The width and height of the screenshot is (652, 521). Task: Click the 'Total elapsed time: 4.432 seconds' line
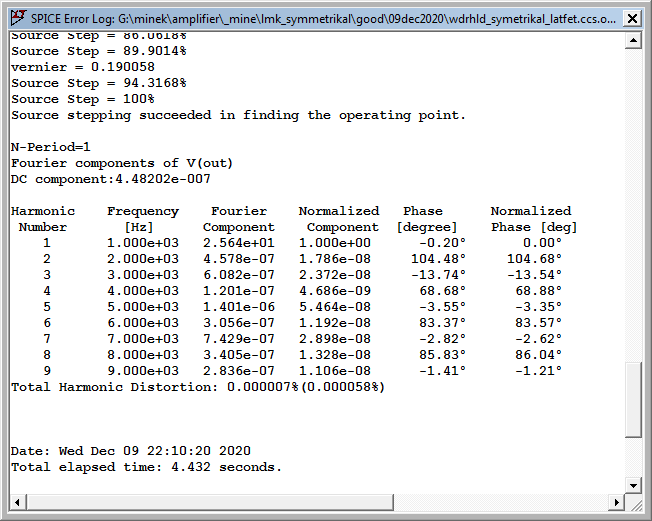click(x=146, y=467)
